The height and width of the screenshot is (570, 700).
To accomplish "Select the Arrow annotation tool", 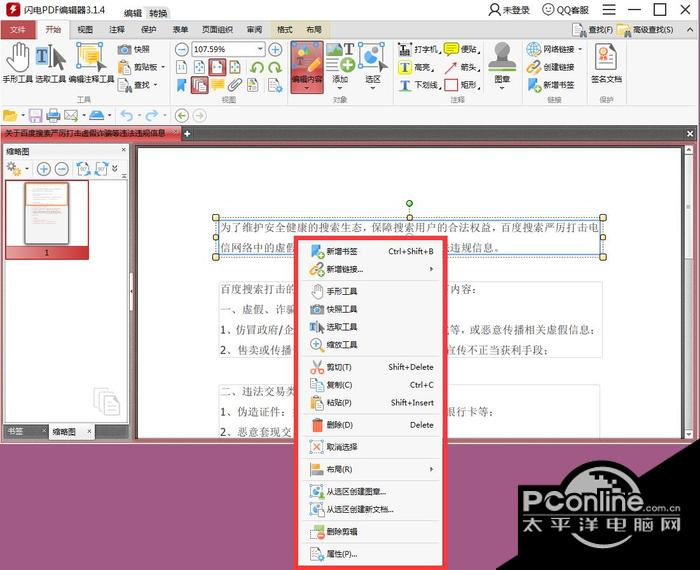I will [462, 67].
